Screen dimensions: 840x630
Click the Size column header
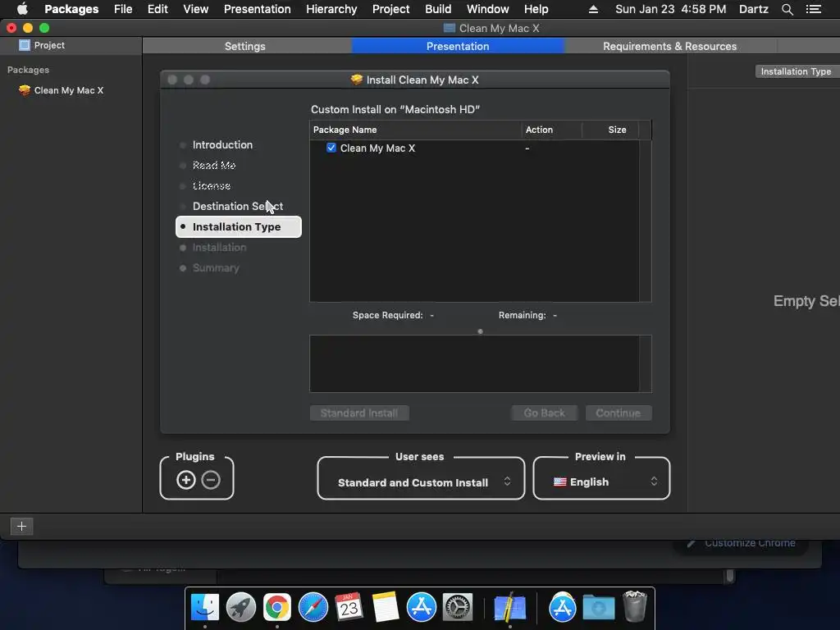click(x=610, y=130)
